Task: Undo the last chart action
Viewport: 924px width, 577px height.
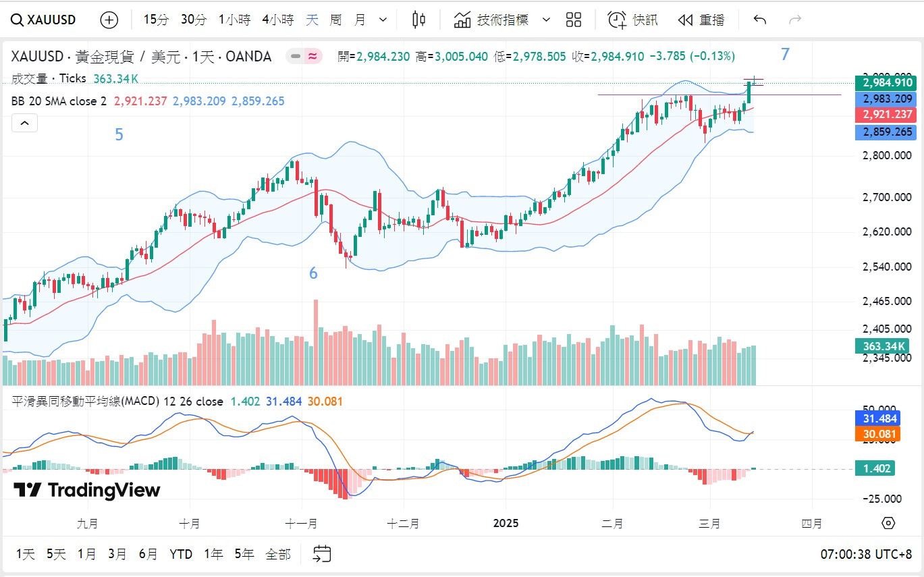Action: point(760,20)
